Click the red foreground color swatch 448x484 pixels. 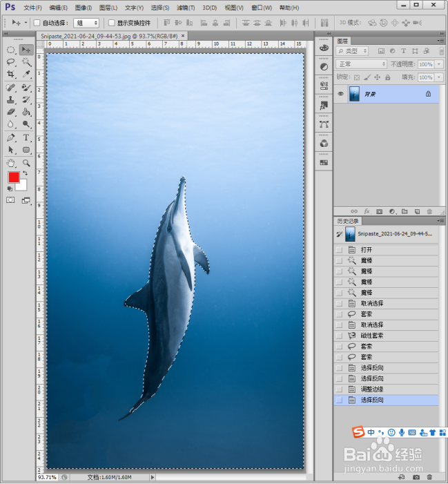(13, 177)
